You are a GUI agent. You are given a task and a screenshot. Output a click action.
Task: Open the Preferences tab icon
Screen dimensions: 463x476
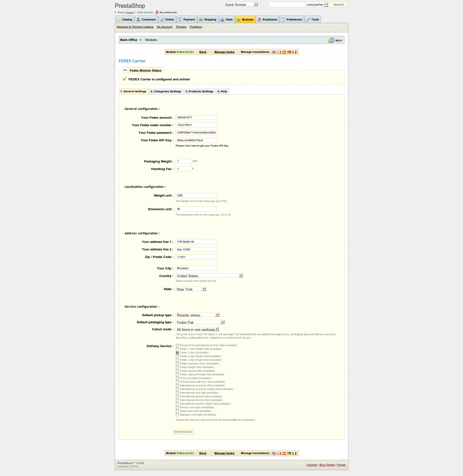(x=283, y=20)
